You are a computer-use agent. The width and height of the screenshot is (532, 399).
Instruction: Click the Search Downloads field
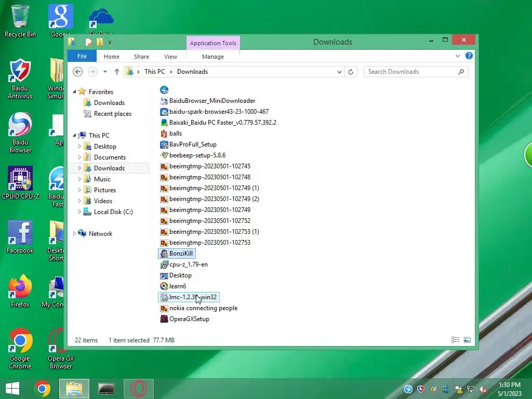tap(416, 72)
